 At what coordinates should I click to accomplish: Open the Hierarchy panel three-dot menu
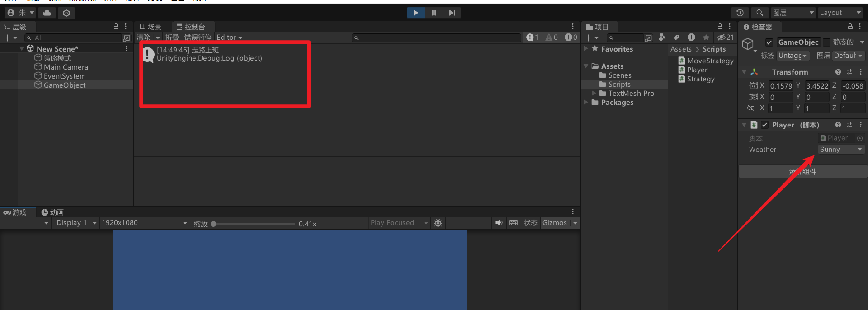[x=126, y=27]
